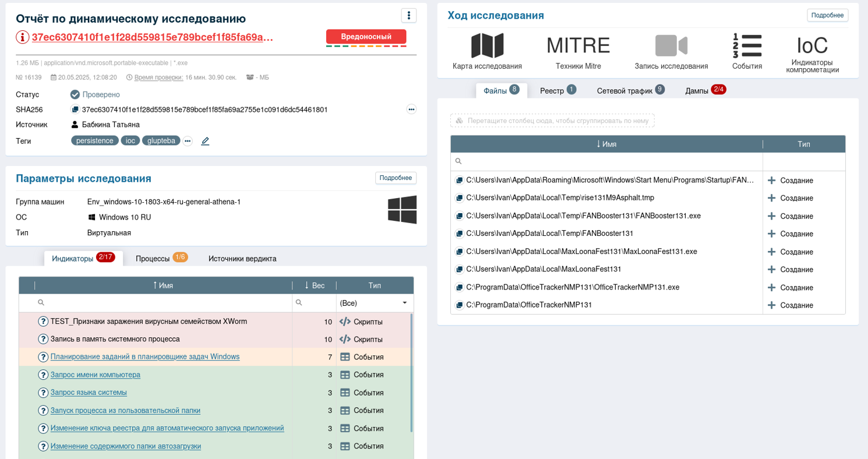Open the research video recording

(x=671, y=45)
